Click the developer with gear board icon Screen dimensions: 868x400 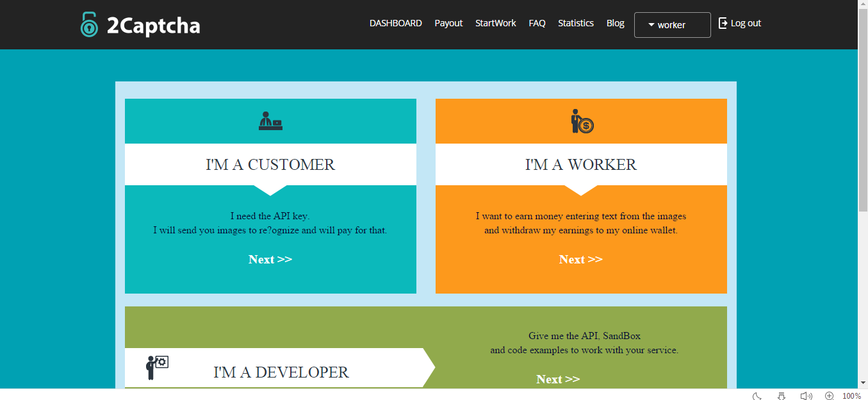(157, 367)
